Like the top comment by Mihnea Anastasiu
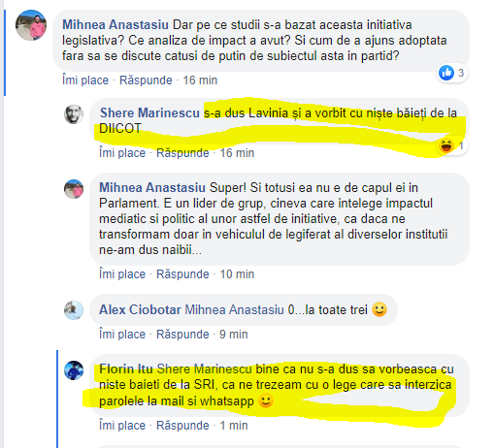494x448 pixels. [85, 80]
